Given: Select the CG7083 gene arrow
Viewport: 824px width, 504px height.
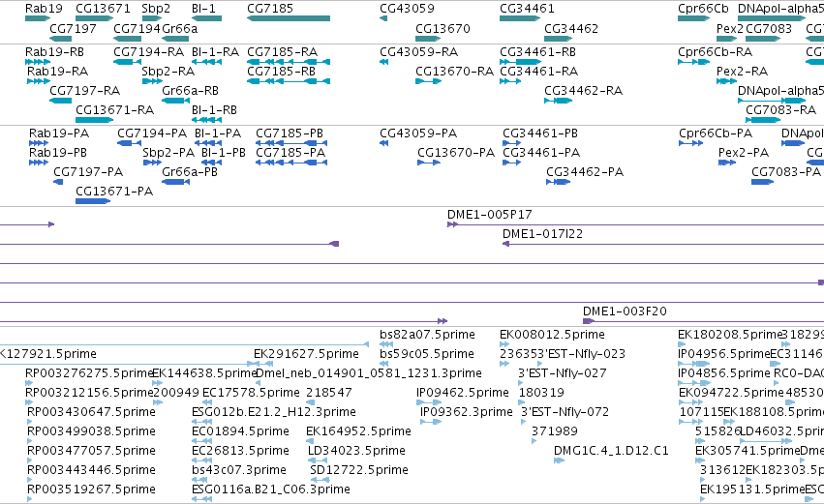Looking at the screenshot, I should [763, 39].
